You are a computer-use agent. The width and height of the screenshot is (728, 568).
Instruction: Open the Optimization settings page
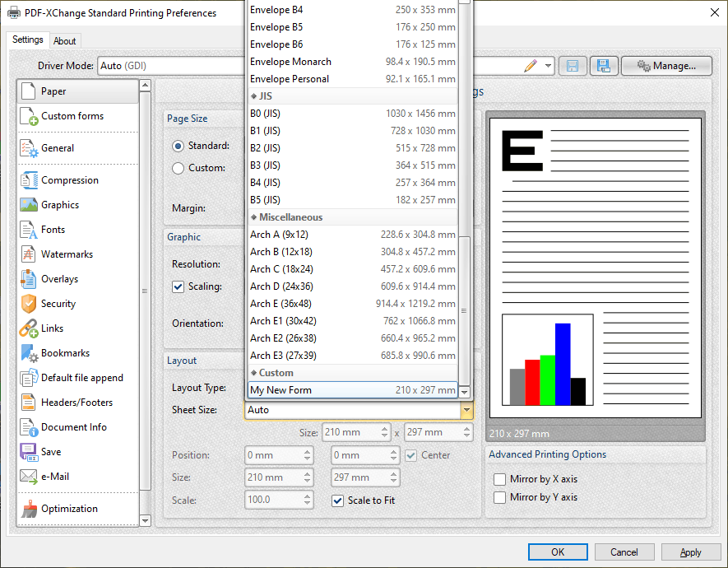pyautogui.click(x=68, y=508)
